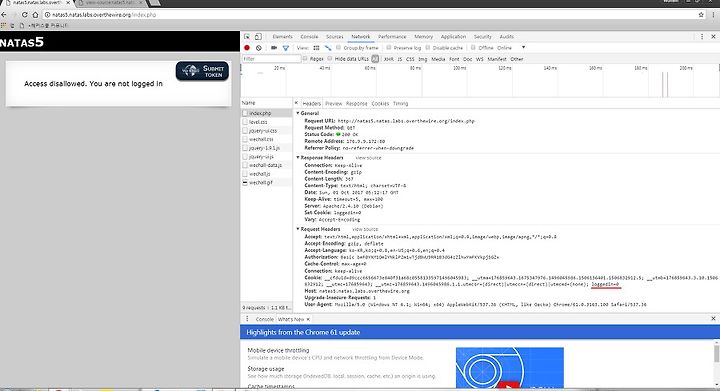Capture screenshots camera icon

(x=274, y=48)
